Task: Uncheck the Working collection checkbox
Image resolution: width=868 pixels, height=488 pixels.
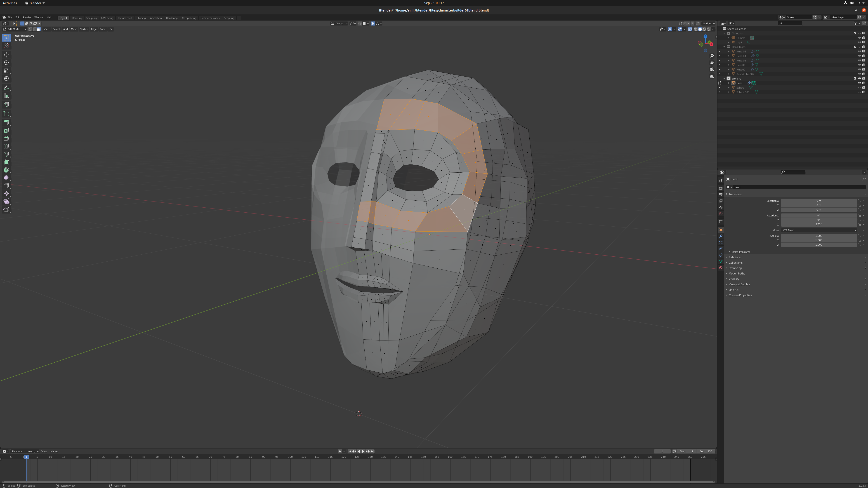Action: tap(855, 78)
